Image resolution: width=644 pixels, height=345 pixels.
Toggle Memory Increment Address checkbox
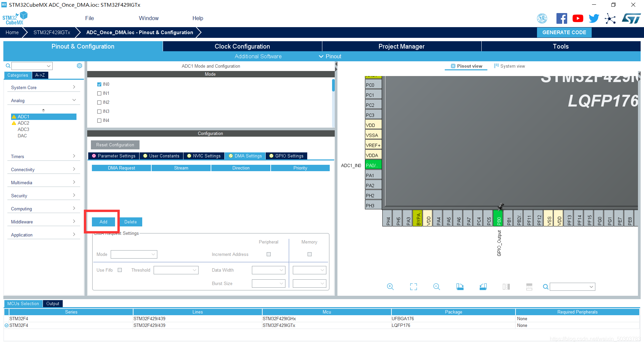tap(310, 254)
